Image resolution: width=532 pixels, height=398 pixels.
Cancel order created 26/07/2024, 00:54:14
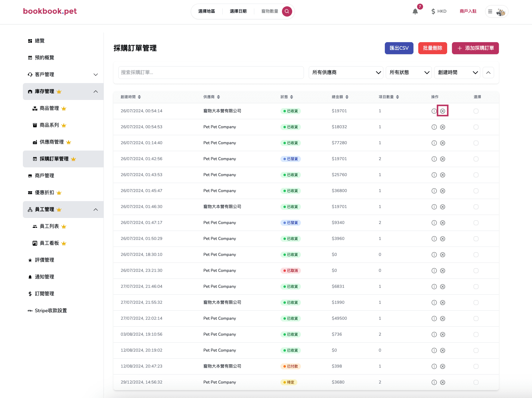click(x=443, y=111)
